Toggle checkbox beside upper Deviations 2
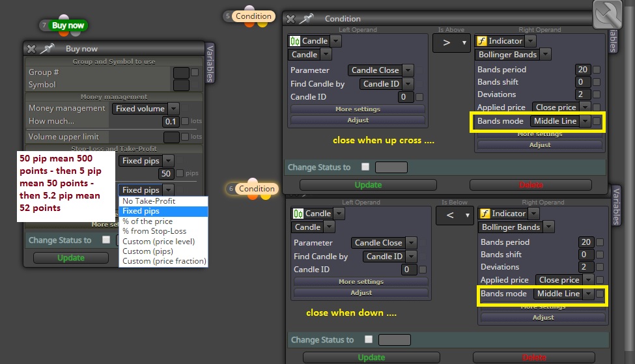 click(597, 94)
